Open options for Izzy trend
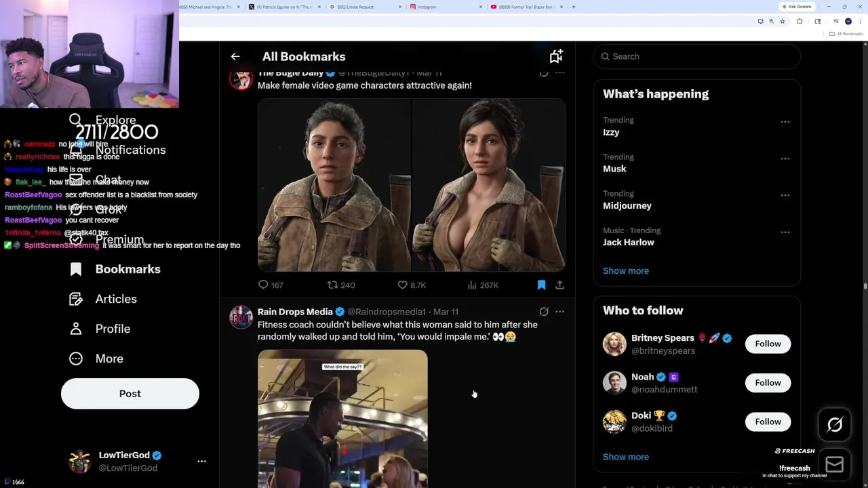This screenshot has width=868, height=488. point(785,122)
